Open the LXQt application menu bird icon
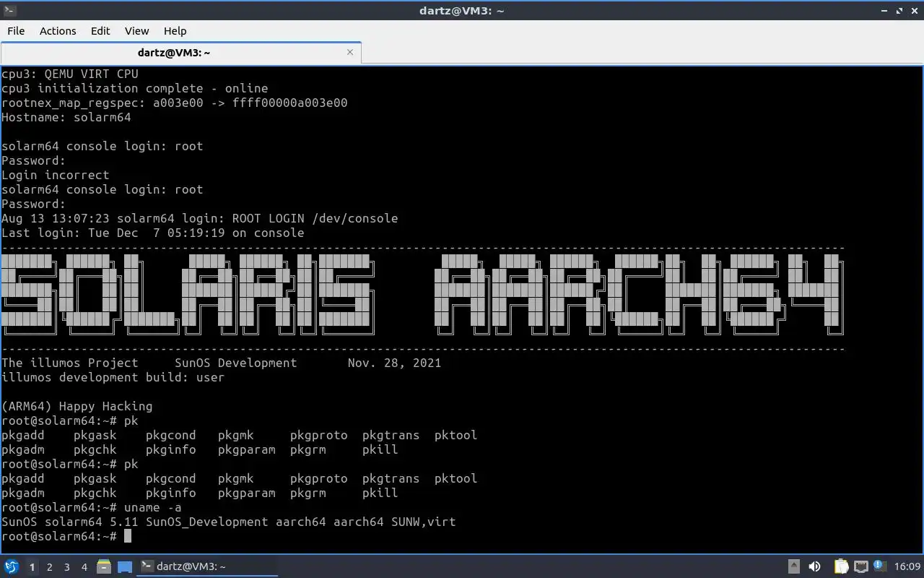The image size is (924, 578). (x=11, y=566)
